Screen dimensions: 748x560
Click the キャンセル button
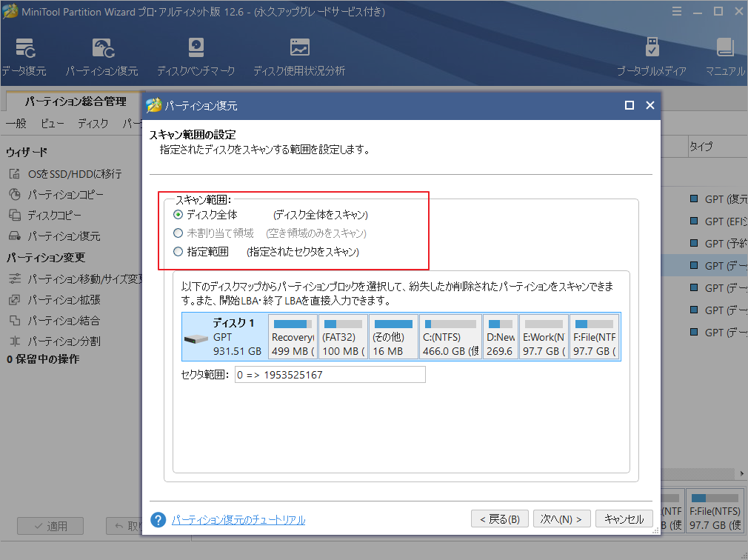(x=624, y=519)
